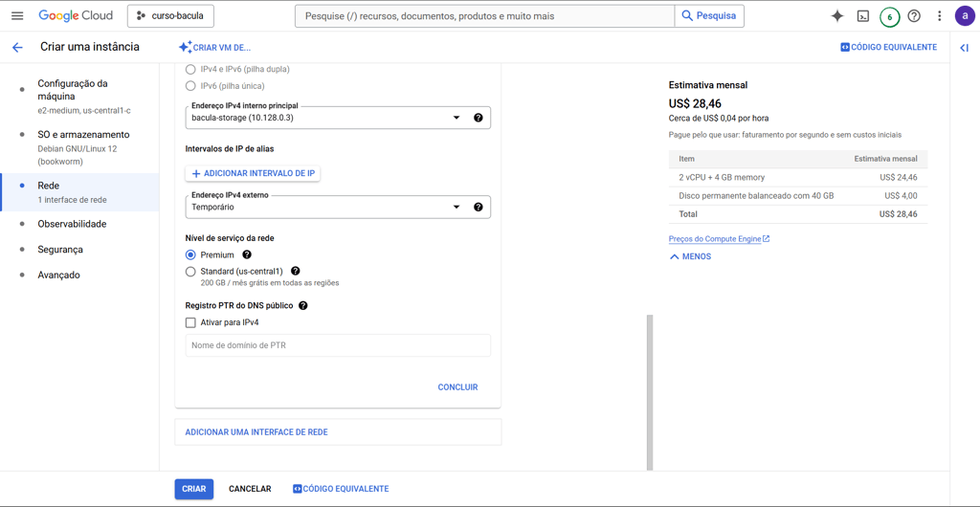Click the back arrow beside Criar uma instância
Image resolution: width=980 pixels, height=507 pixels.
point(17,47)
